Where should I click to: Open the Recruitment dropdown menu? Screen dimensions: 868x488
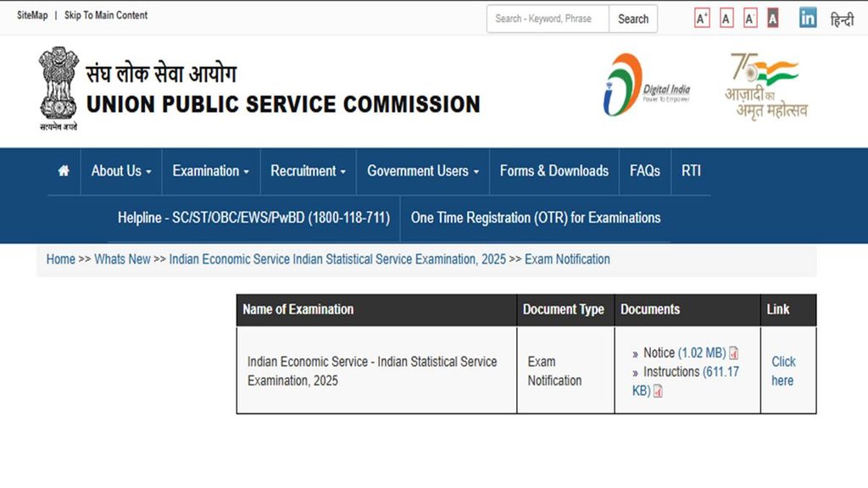[x=308, y=171]
